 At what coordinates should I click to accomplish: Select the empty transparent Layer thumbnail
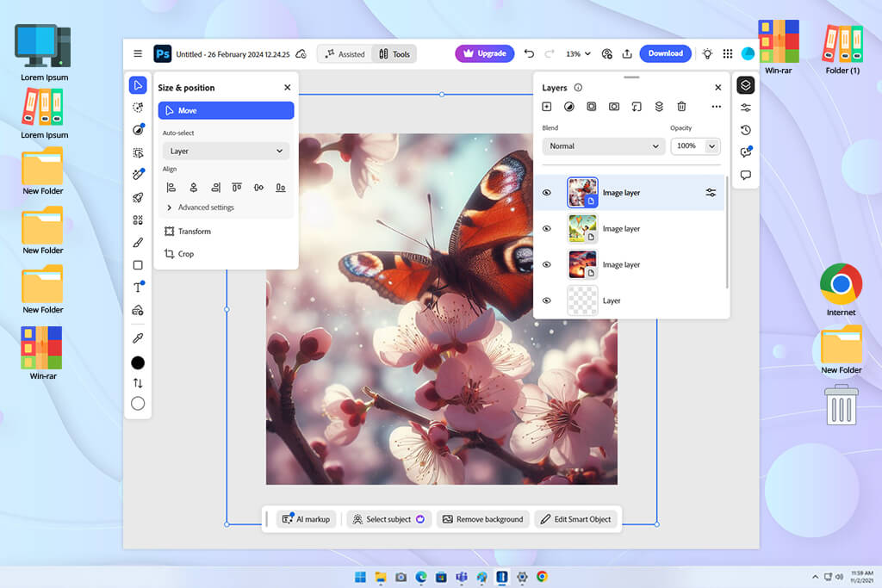pos(582,300)
